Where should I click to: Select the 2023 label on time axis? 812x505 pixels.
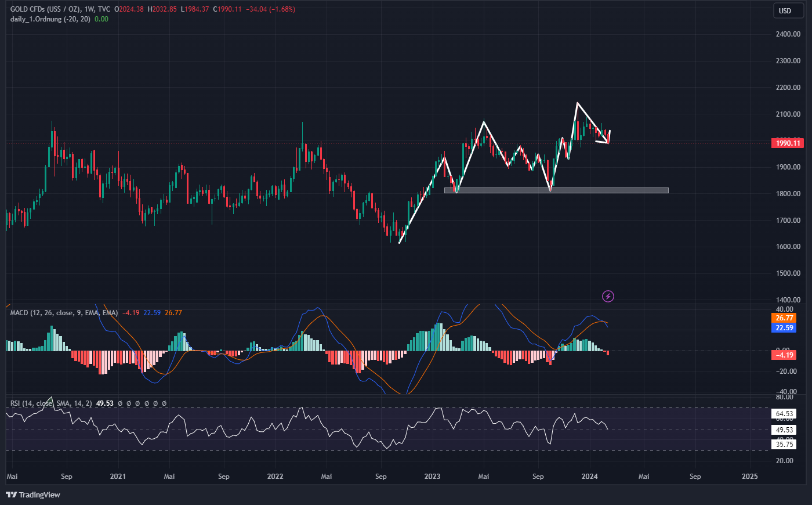click(432, 476)
